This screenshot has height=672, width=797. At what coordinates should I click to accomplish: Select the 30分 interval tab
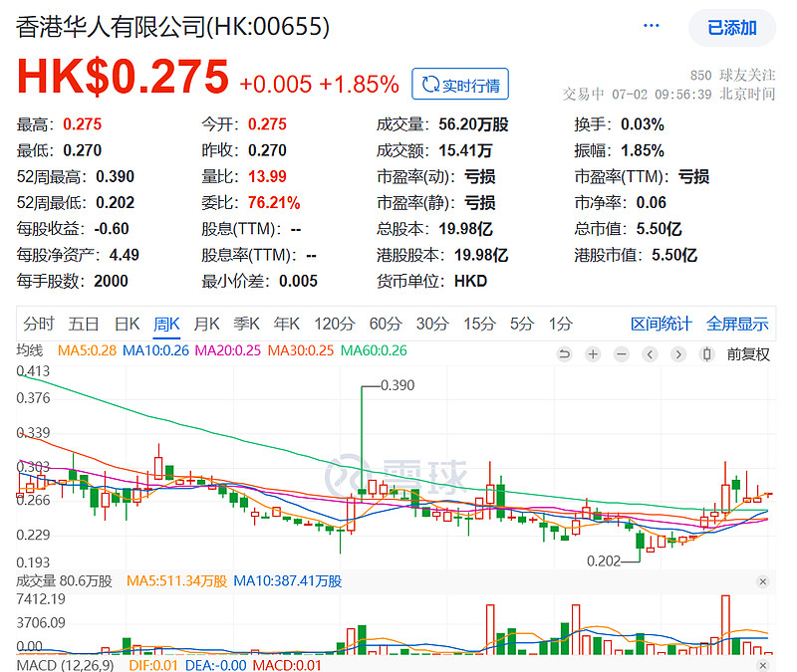click(432, 324)
